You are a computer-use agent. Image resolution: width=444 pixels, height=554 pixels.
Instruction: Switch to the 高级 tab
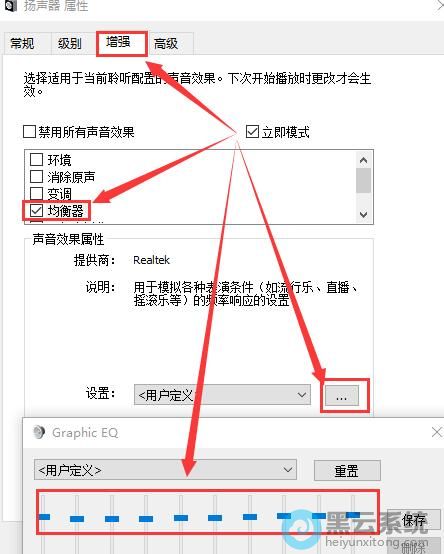click(x=166, y=44)
